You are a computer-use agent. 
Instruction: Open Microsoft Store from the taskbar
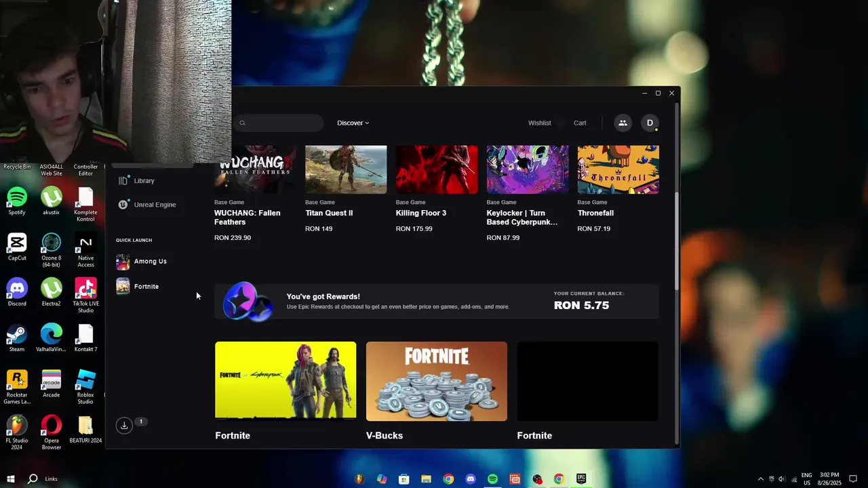(403, 479)
